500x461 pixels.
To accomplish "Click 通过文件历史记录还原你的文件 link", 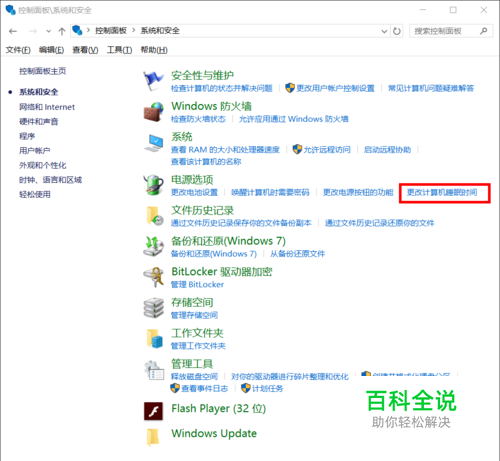I will click(x=380, y=223).
